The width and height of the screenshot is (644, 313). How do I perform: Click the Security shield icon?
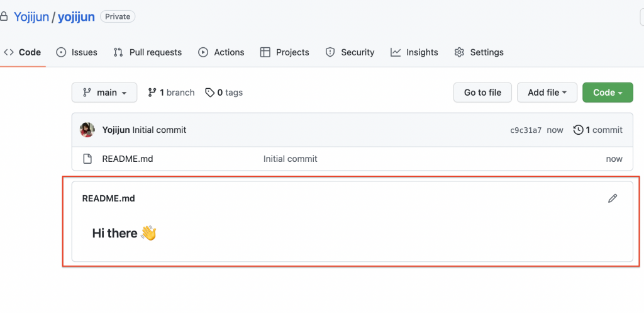330,52
